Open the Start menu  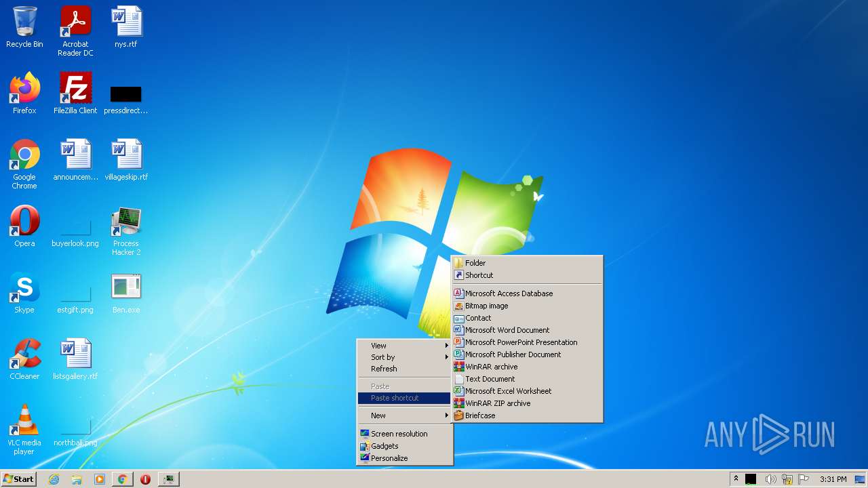click(x=18, y=479)
